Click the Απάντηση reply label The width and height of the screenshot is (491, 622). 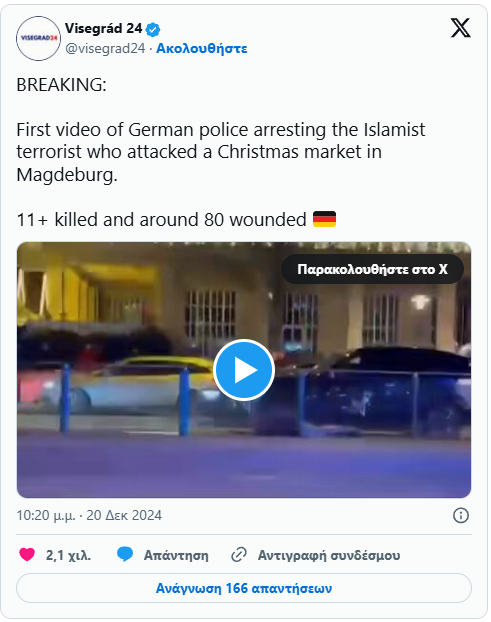[176, 555]
